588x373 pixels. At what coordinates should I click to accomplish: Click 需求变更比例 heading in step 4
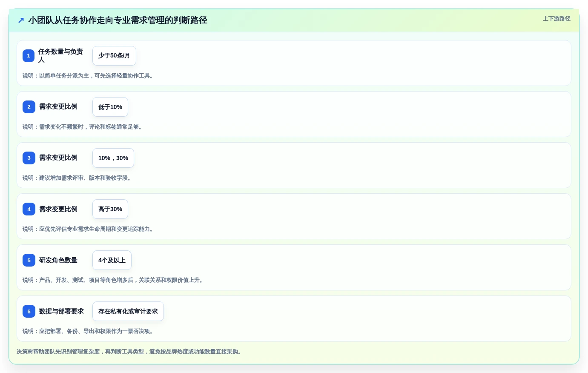58,209
